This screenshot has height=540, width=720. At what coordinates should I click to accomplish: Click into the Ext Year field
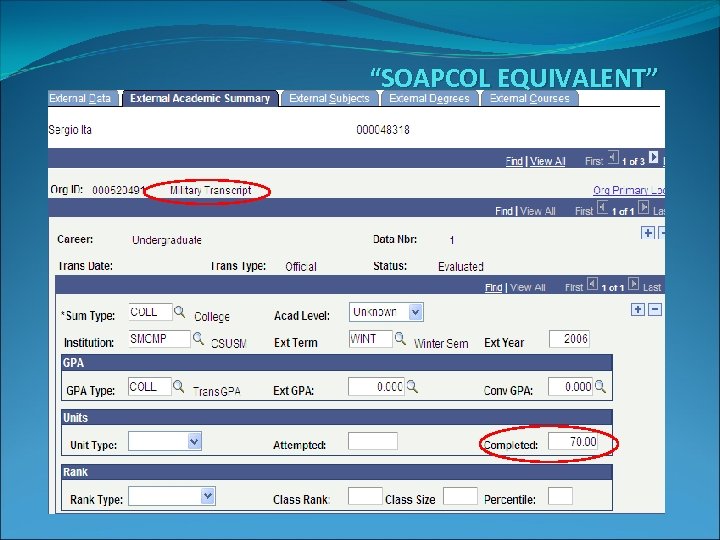pyautogui.click(x=569, y=339)
